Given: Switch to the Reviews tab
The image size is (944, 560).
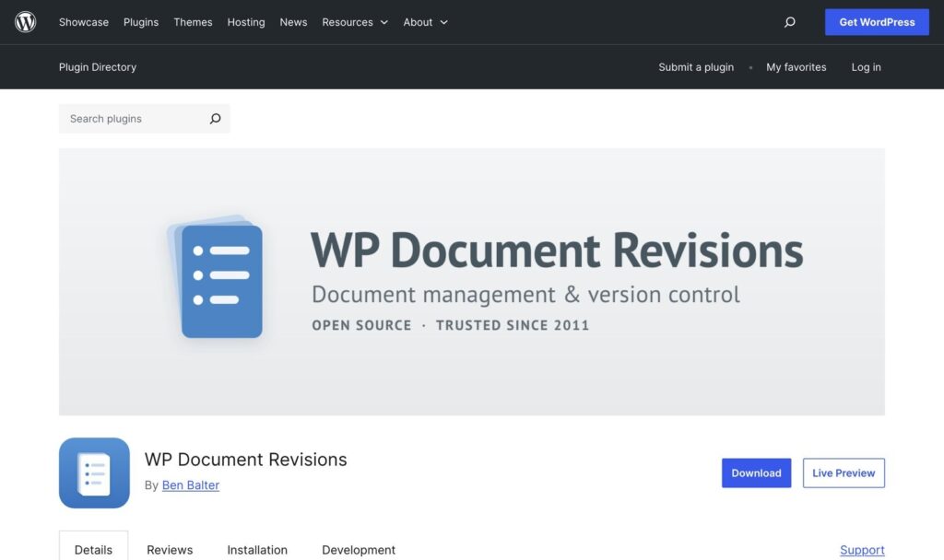Looking at the screenshot, I should pos(170,549).
